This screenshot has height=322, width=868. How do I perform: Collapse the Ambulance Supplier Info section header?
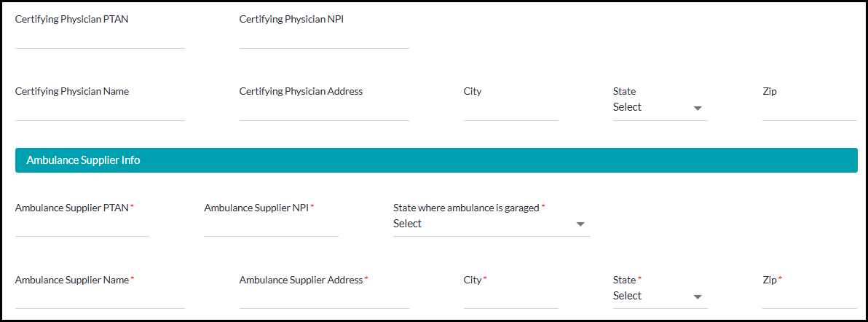pyautogui.click(x=436, y=160)
